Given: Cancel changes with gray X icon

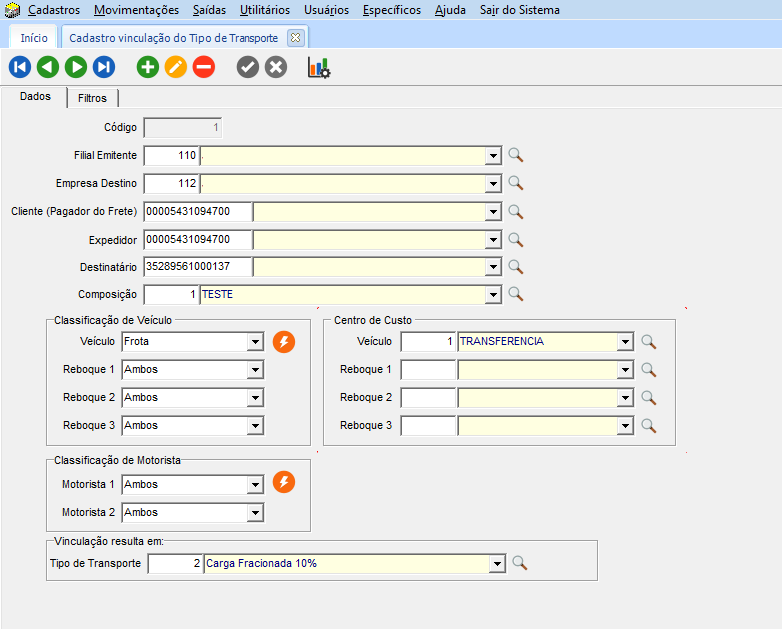Looking at the screenshot, I should pyautogui.click(x=276, y=67).
